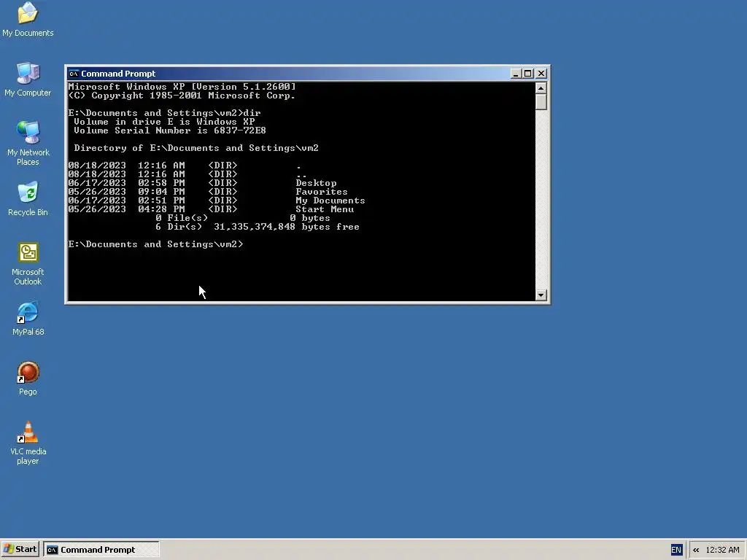This screenshot has height=560, width=747.
Task: Select the Recycle Bin icon
Action: (28, 198)
